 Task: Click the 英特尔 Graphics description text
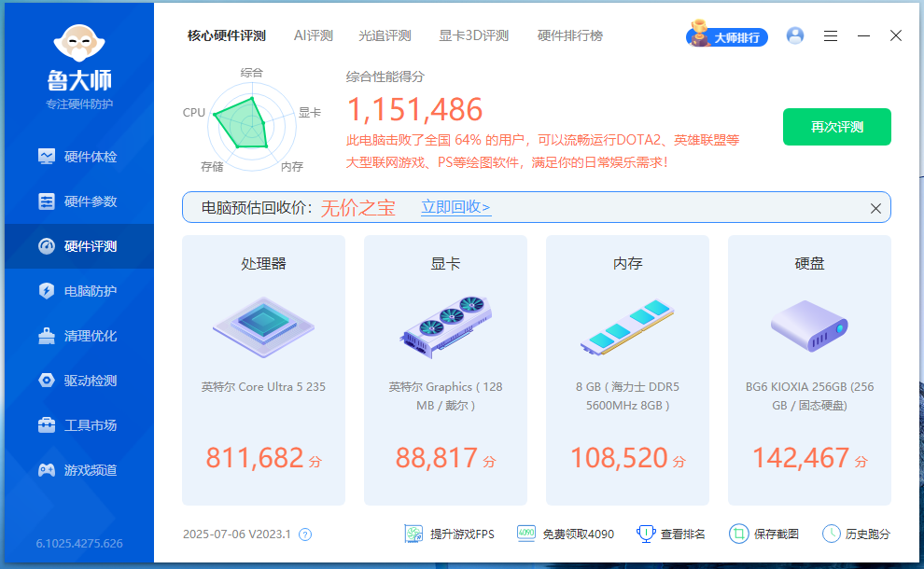coord(445,396)
